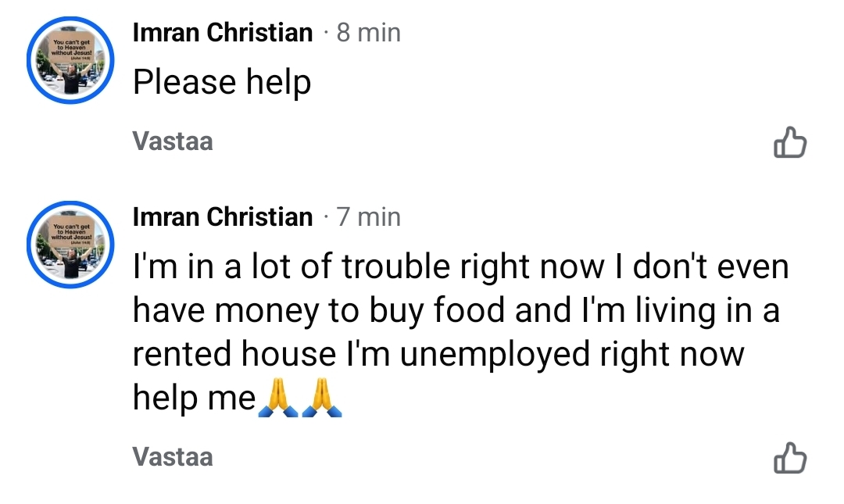The height and width of the screenshot is (504, 844).
Task: Tap the sign text in first profile picture
Action: [x=71, y=45]
